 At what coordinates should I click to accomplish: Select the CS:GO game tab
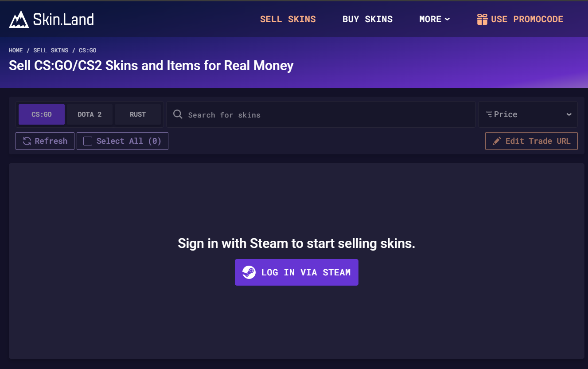click(42, 114)
